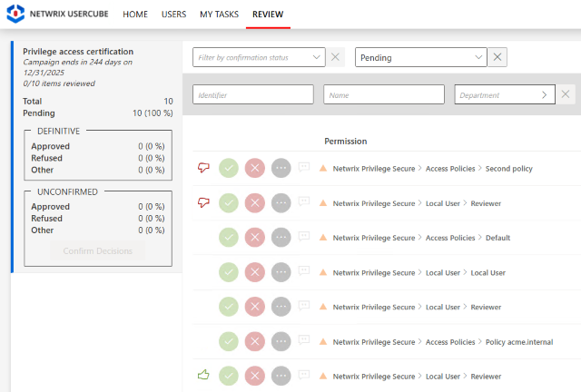Click 'Policy acme.internal' breadcrumb text
The image size is (581, 392).
[x=519, y=341]
